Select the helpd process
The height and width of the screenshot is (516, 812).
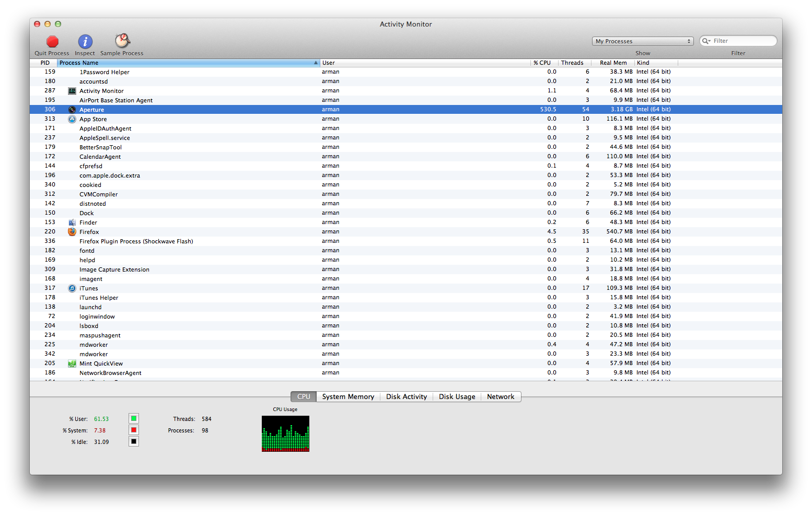(x=406, y=260)
